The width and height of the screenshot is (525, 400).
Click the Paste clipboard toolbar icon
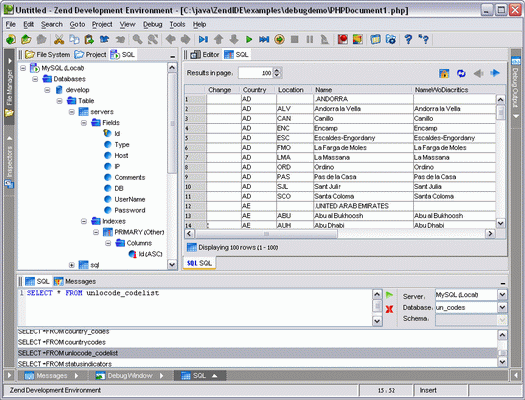89,39
